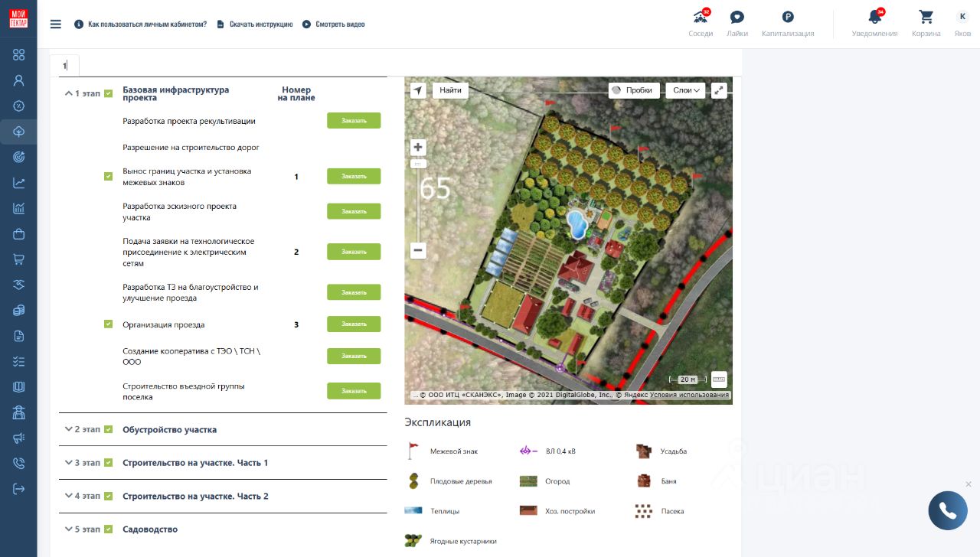Image resolution: width=980 pixels, height=557 pixels.
Task: Open the target goals sidebar icon
Action: point(19,157)
